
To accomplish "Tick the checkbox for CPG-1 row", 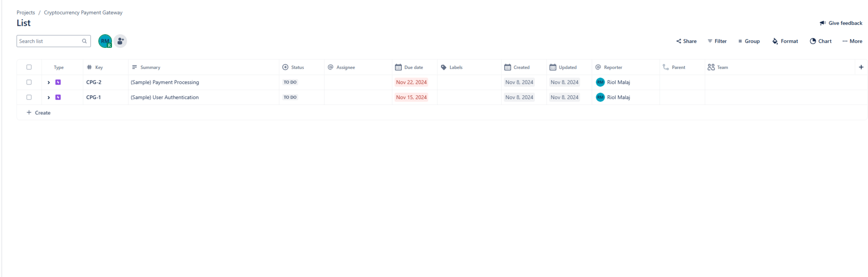I will (29, 97).
